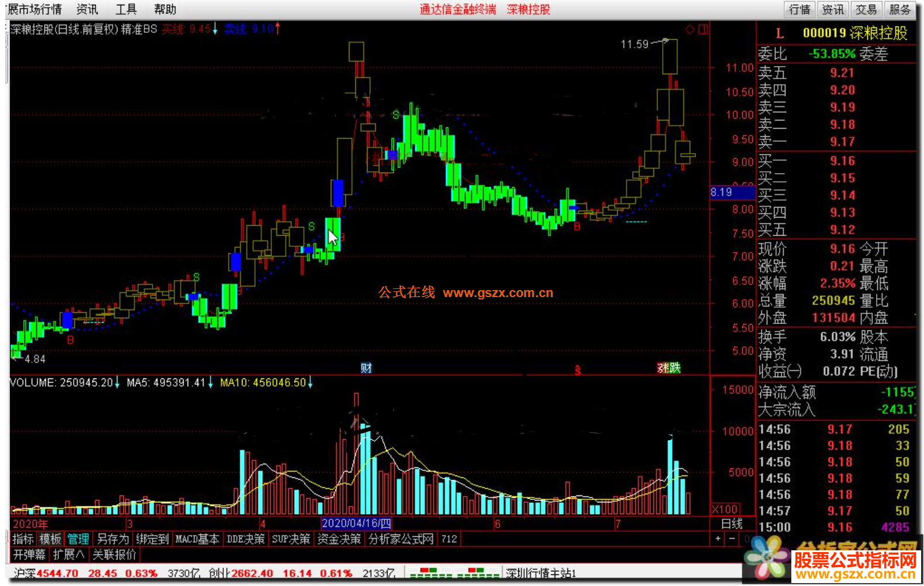Select the 资金决策 template

click(x=339, y=539)
